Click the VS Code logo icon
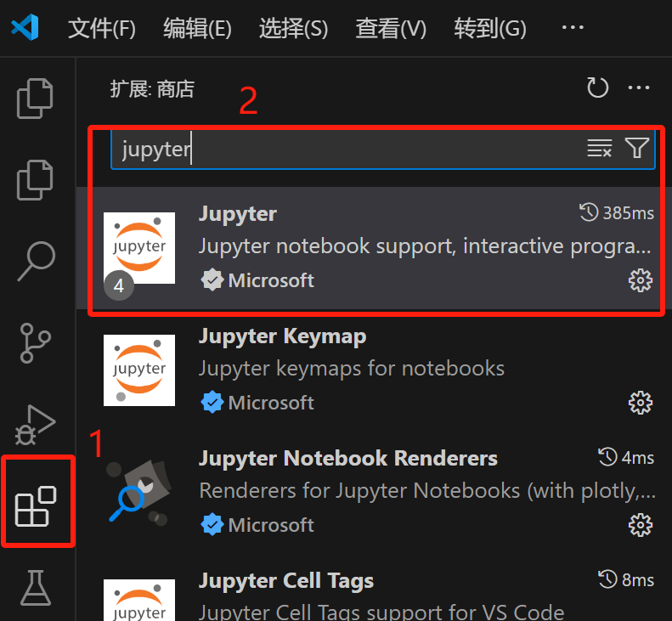The width and height of the screenshot is (672, 621). point(25,27)
